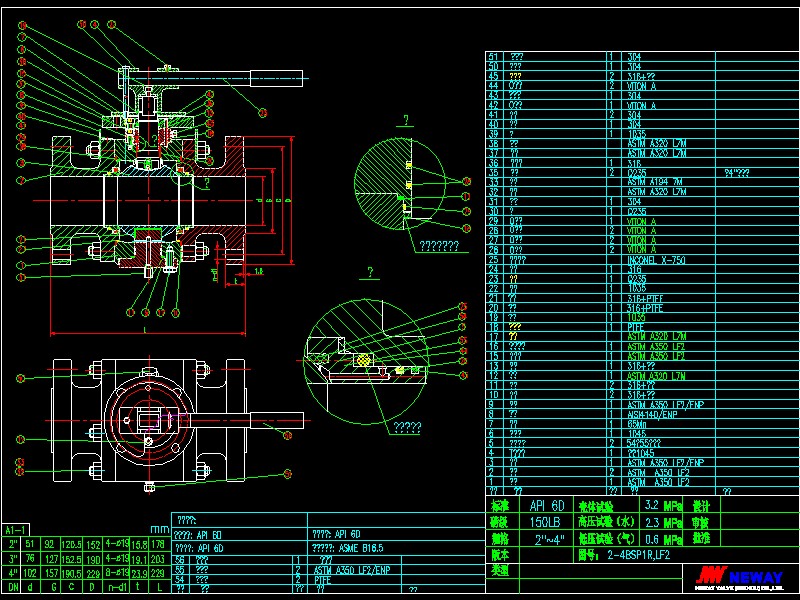The image size is (800, 600).
Task: Select the bottom flange view circle
Action: 150,420
